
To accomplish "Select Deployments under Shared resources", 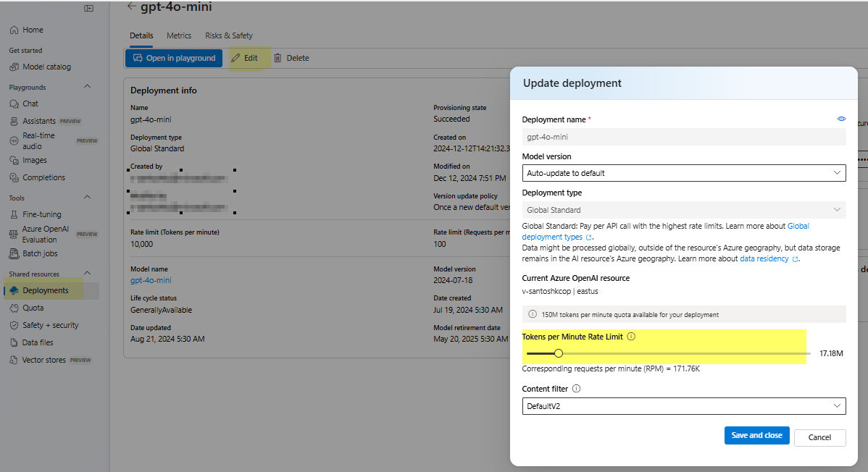I will pos(51,290).
